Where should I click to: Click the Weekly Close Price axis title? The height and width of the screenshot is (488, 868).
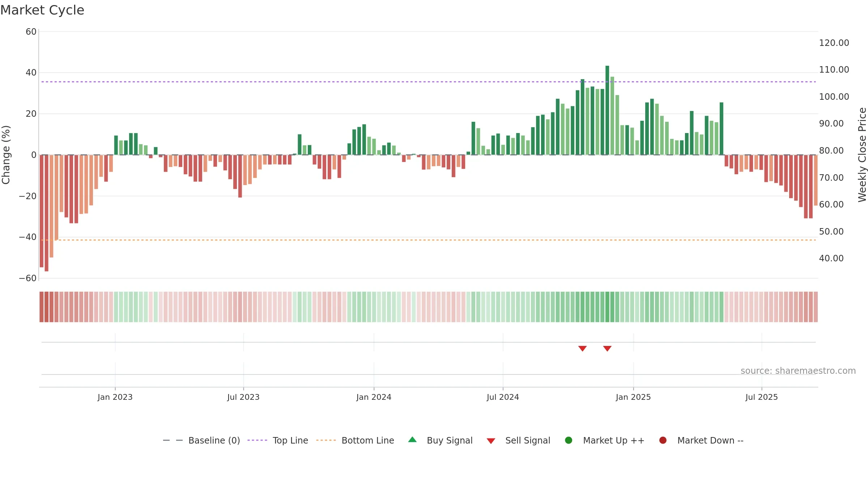click(x=862, y=155)
